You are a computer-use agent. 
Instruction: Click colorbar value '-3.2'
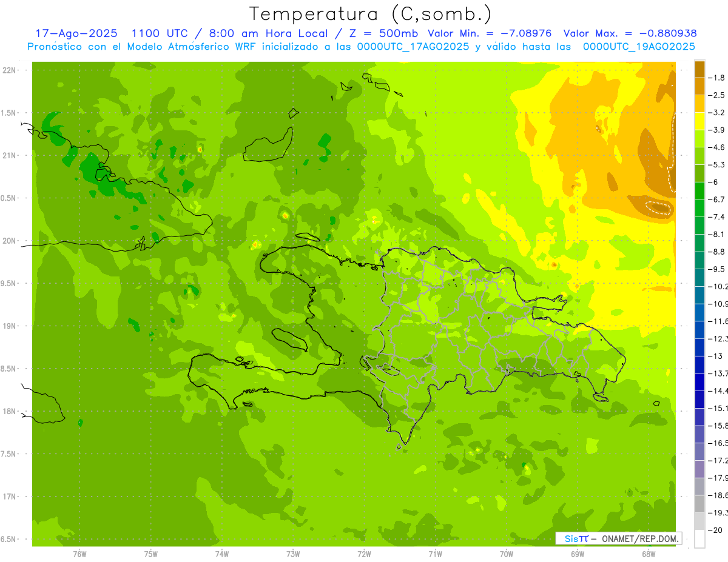point(717,113)
